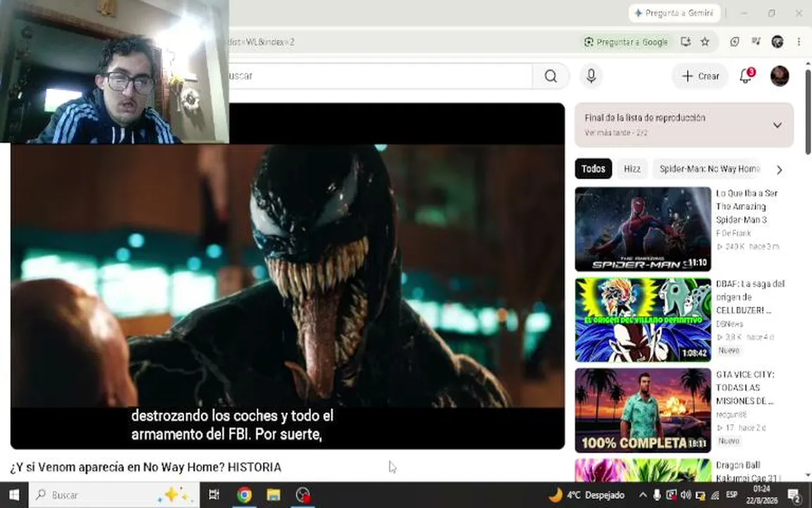This screenshot has width=812, height=508.
Task: Open the Wi-Fi network tray icon
Action: click(x=715, y=495)
